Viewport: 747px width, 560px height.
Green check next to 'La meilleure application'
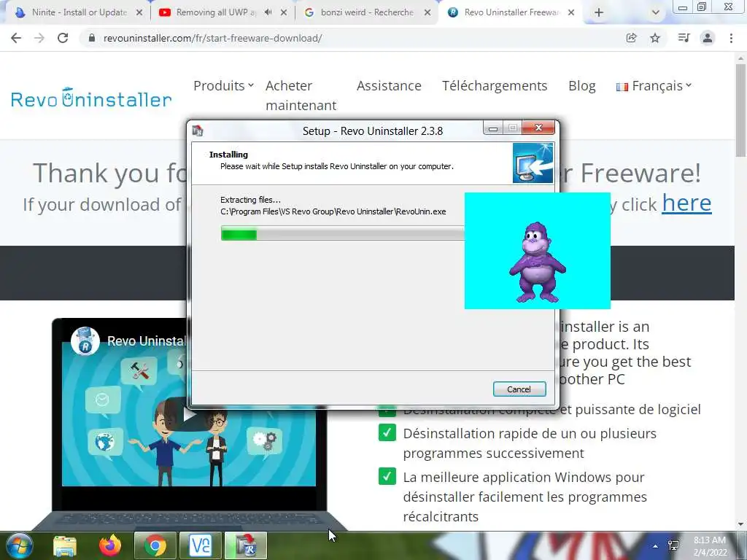tap(387, 476)
